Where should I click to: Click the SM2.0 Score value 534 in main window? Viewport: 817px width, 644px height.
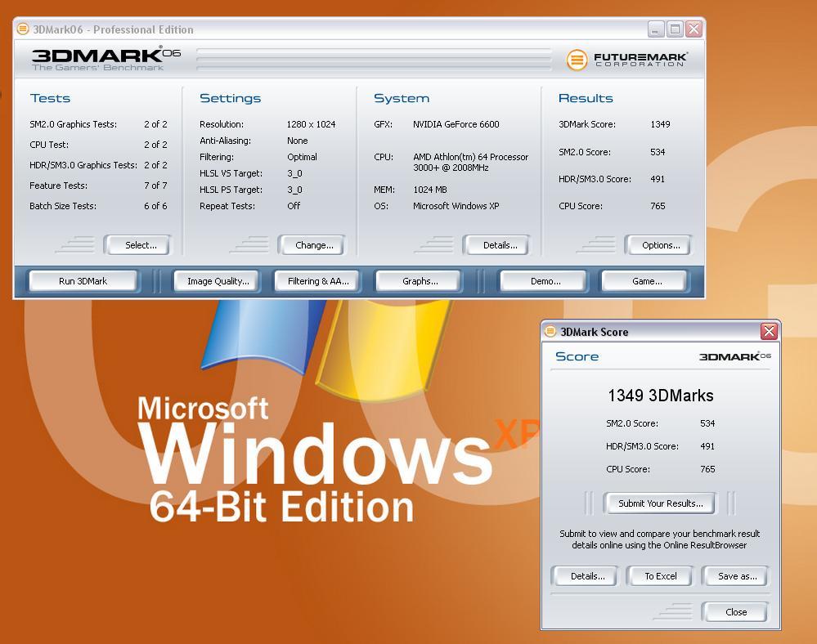[x=658, y=152]
